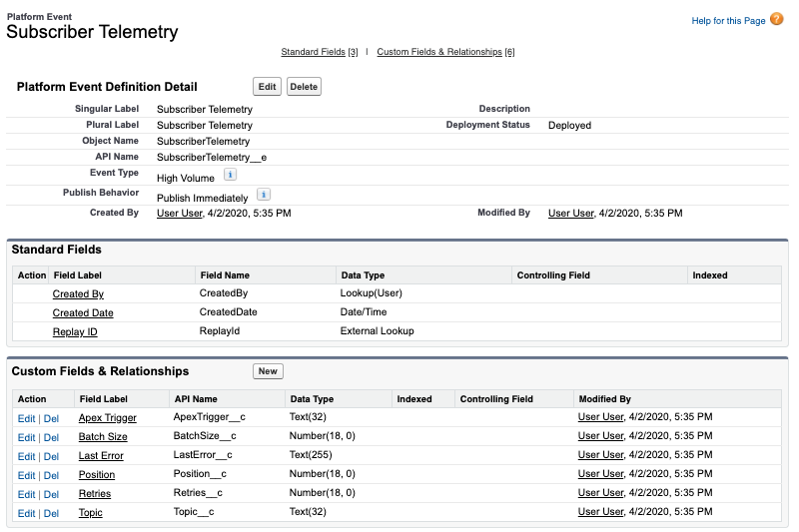Viewport: 799px width, 532px height.
Task: Click New custom field button
Action: click(268, 371)
